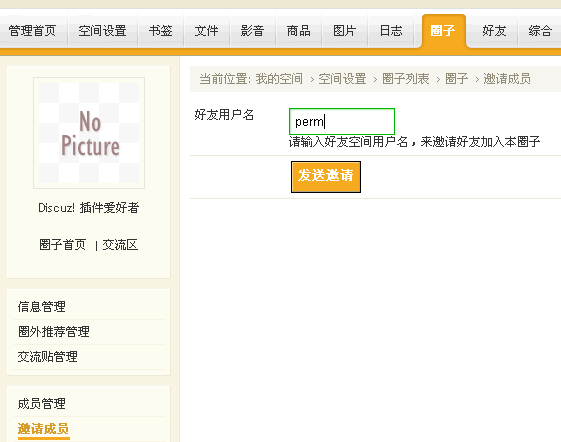Open the 圈子首页 link

coord(63,245)
